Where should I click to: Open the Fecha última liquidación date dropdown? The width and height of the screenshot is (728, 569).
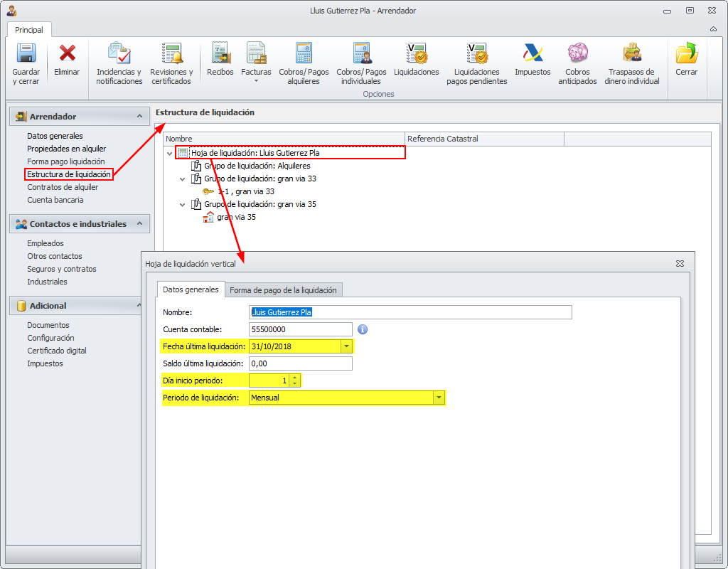tap(346, 346)
